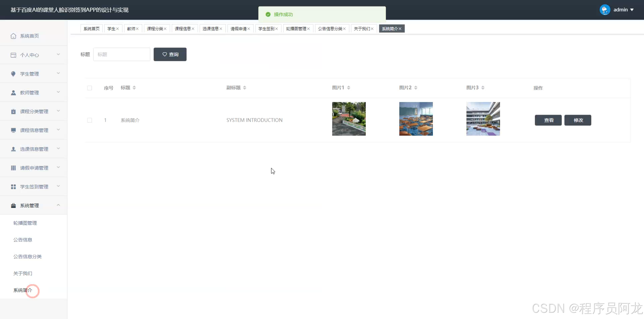Click the admin avatar icon
The width and height of the screenshot is (644, 319).
[x=605, y=10]
